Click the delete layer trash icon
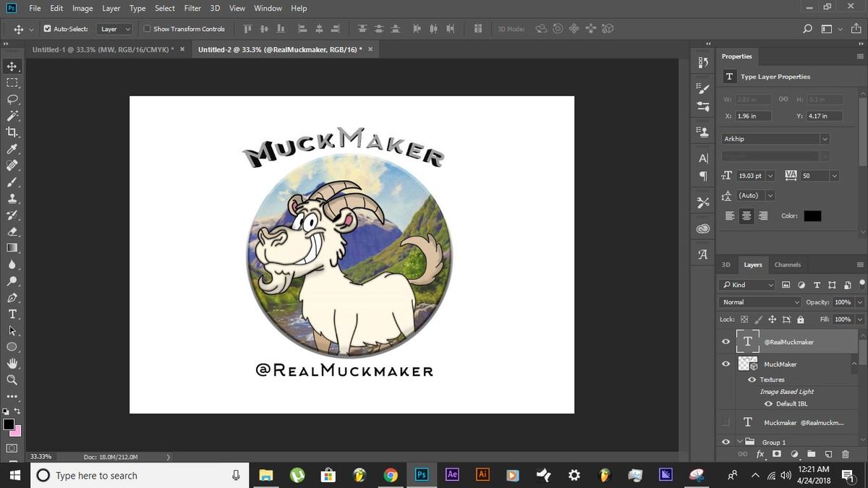 tap(845, 454)
